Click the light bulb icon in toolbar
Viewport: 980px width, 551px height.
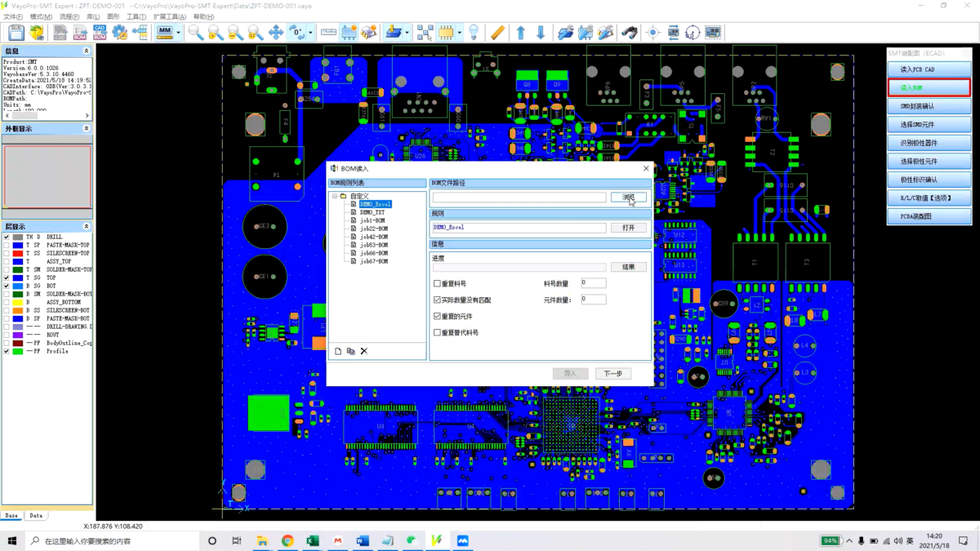473,33
